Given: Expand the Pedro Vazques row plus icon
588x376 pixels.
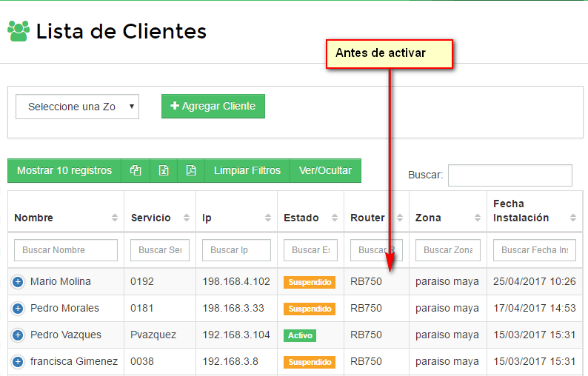Looking at the screenshot, I should 19,335.
